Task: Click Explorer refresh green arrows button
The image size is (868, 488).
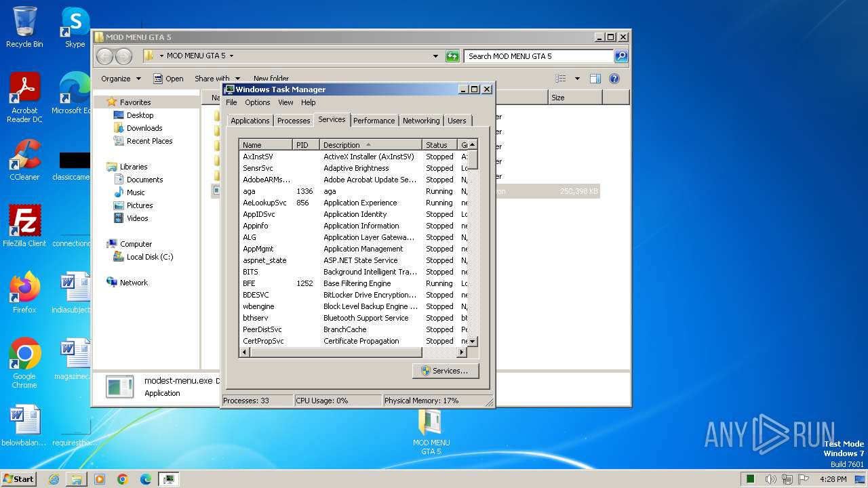Action: [x=452, y=56]
